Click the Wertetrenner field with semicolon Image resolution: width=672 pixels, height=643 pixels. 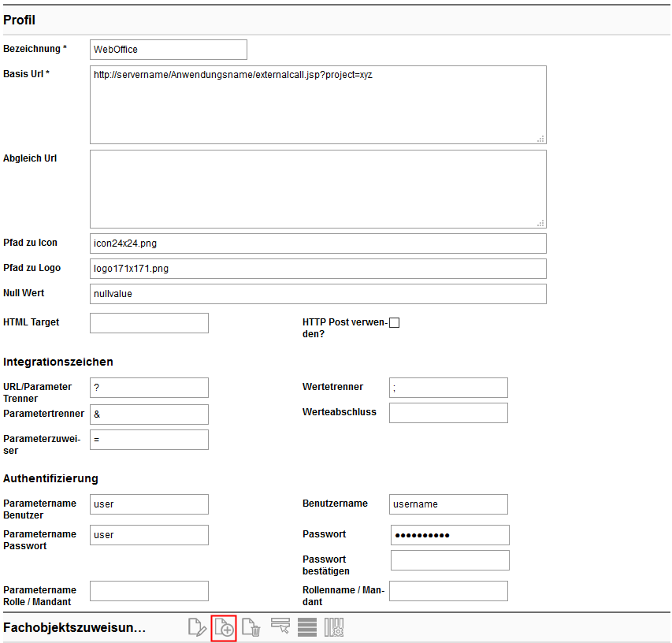click(x=448, y=388)
